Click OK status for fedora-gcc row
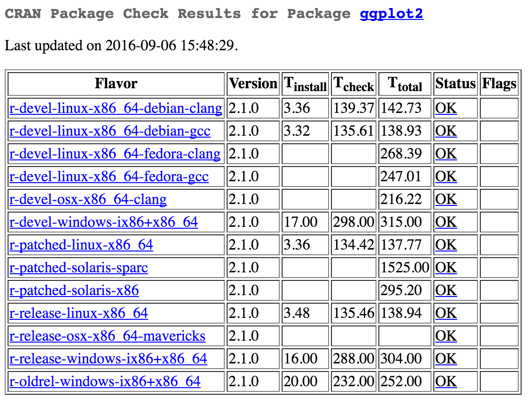Viewport: 532px width, 409px height. pos(446,177)
